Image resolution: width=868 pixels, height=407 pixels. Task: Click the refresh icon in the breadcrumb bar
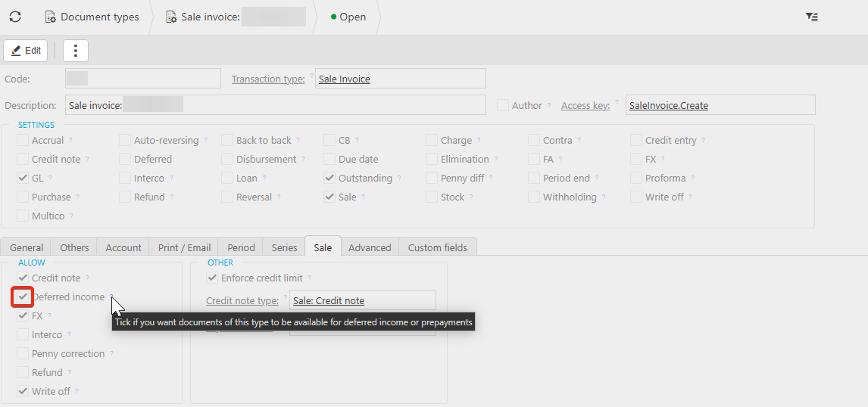[15, 17]
